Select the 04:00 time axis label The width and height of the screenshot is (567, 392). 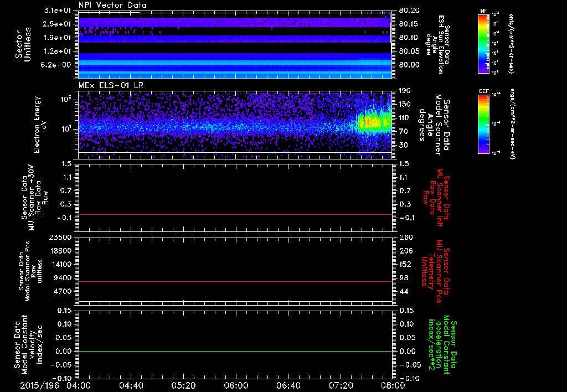pos(79,385)
